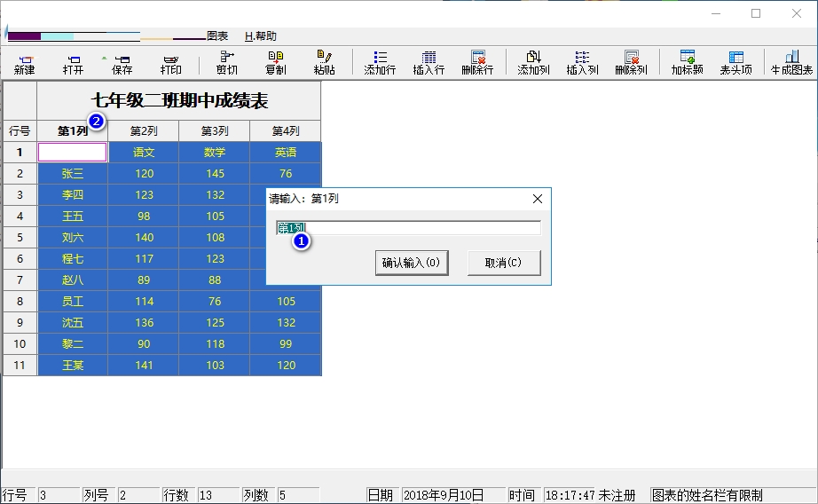
Task: Open the H.帮助 menu
Action: 261,36
